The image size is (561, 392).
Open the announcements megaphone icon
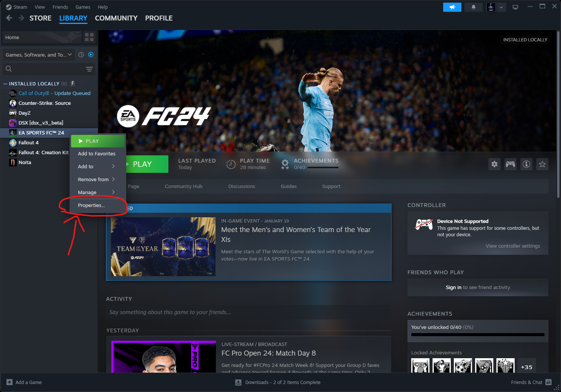coord(452,7)
